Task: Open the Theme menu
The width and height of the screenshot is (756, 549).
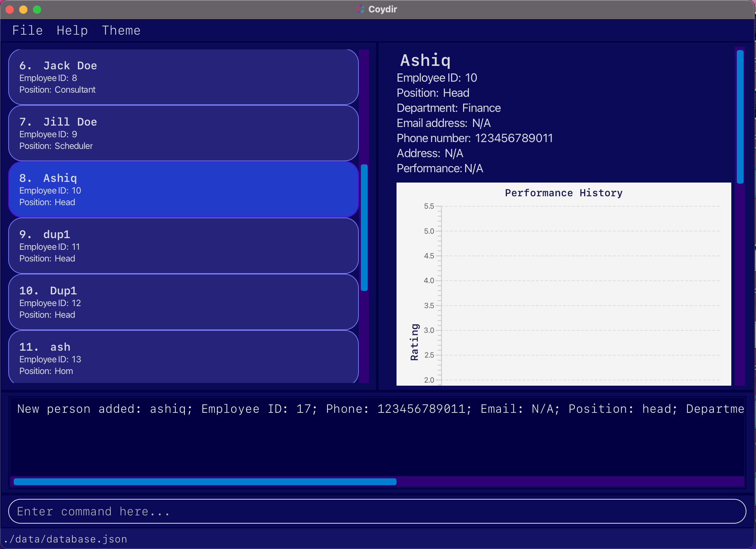Action: tap(121, 31)
